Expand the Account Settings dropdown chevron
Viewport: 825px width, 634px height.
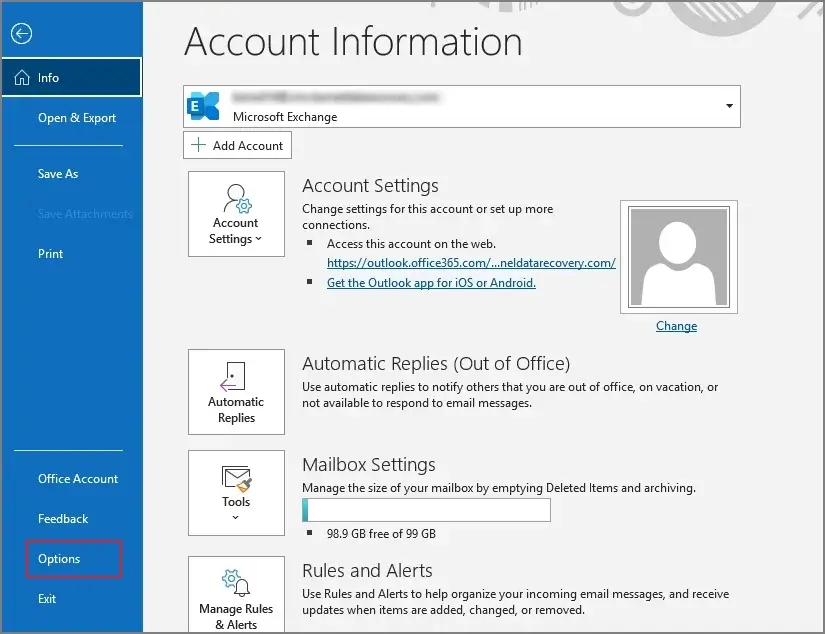pos(259,240)
